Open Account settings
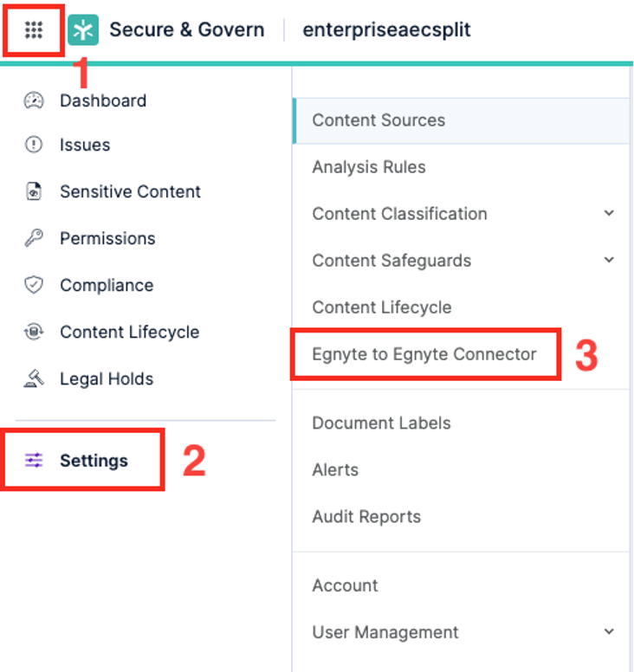Viewport: 634px width, 672px height. [345, 586]
